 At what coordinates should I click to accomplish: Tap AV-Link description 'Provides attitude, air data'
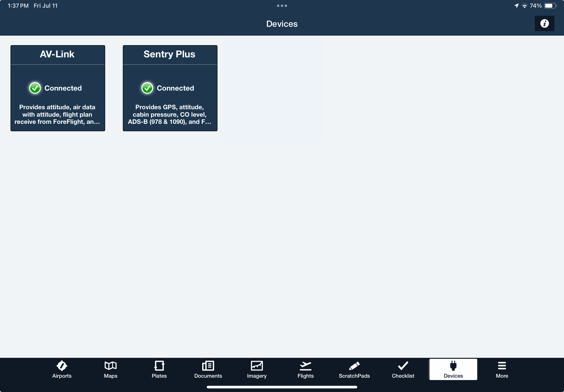coord(57,107)
